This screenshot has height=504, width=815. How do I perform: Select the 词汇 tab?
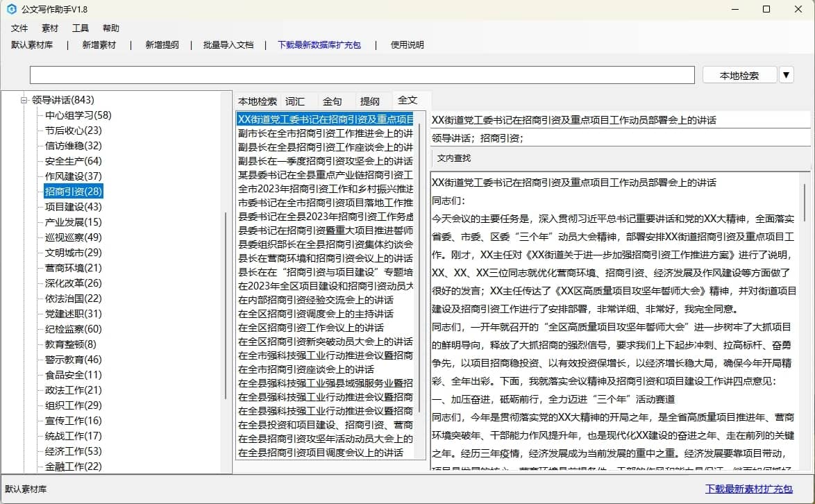[x=295, y=101]
